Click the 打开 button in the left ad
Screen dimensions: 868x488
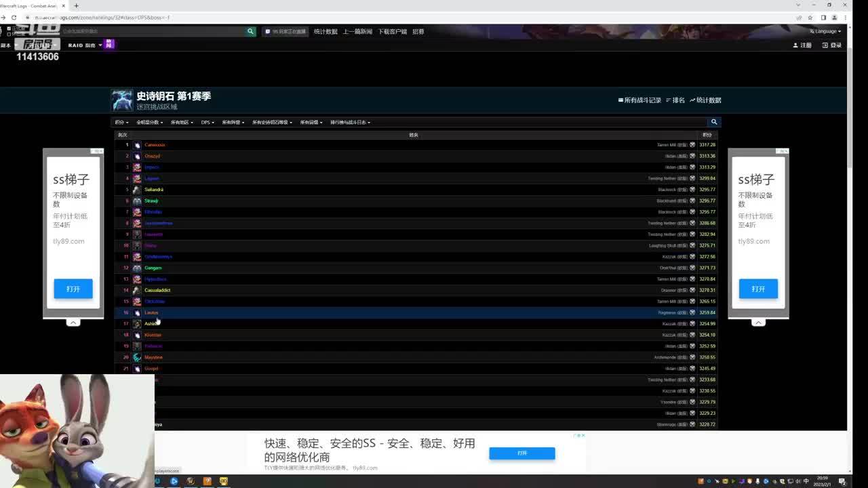73,289
